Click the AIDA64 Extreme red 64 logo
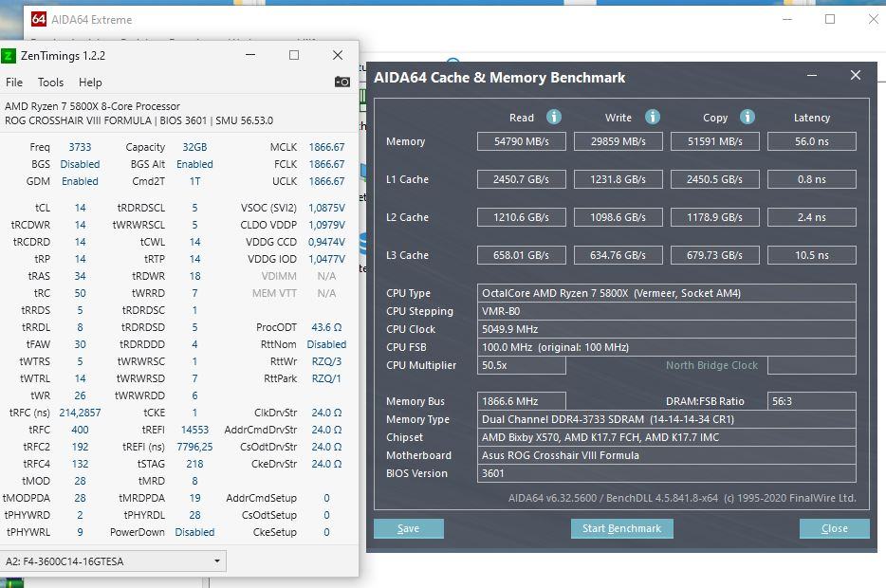 click(x=39, y=19)
